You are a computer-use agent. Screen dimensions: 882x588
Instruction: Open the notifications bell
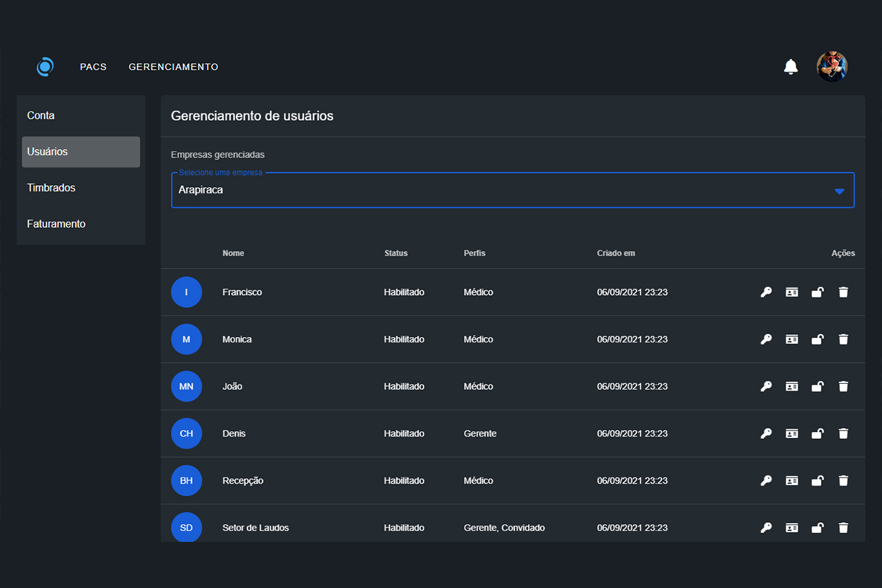790,67
